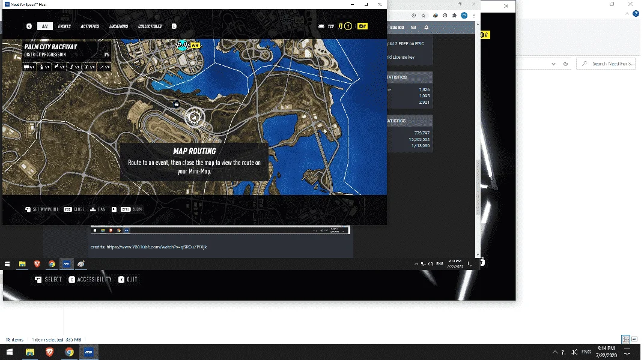Click the yellow day/night status badge
Screen dimensions: 644x360
[362, 26]
